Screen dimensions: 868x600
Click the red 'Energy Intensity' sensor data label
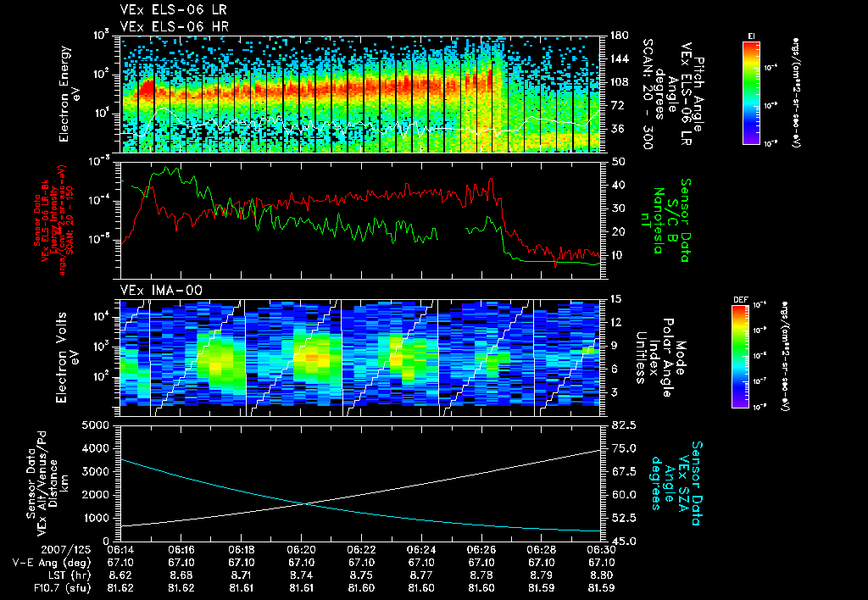[x=53, y=220]
